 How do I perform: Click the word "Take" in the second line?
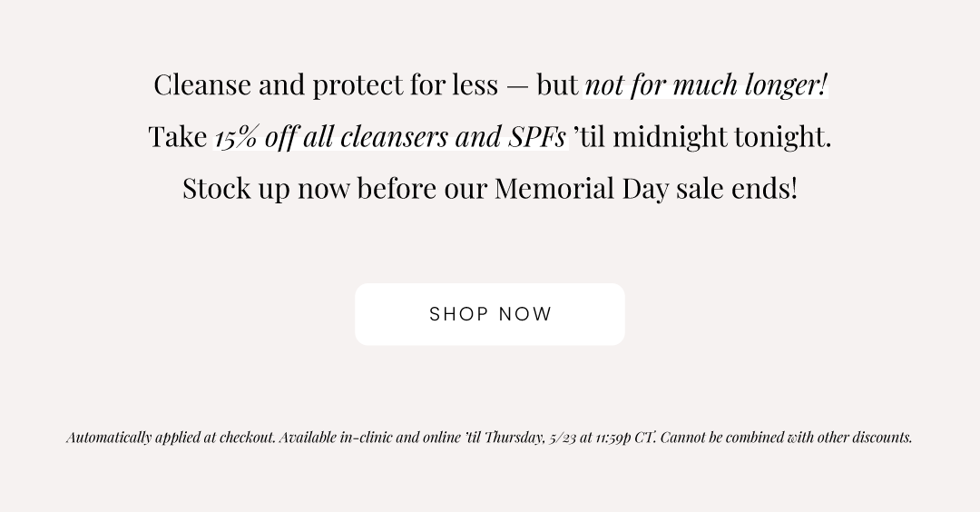coord(178,137)
